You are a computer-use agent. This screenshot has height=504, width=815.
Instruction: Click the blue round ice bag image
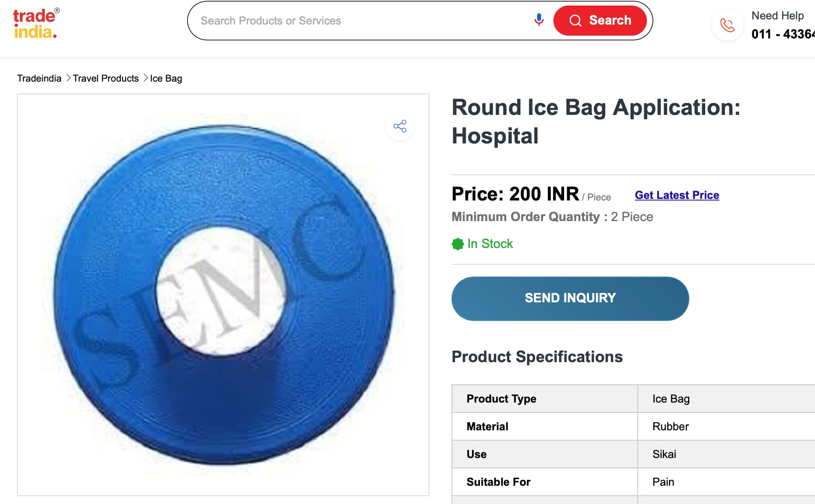(x=224, y=295)
